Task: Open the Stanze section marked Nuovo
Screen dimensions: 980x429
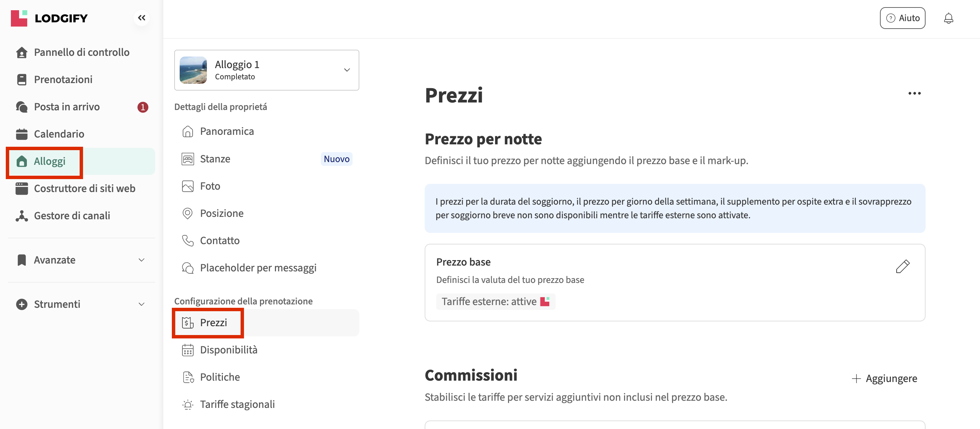Action: [x=215, y=159]
